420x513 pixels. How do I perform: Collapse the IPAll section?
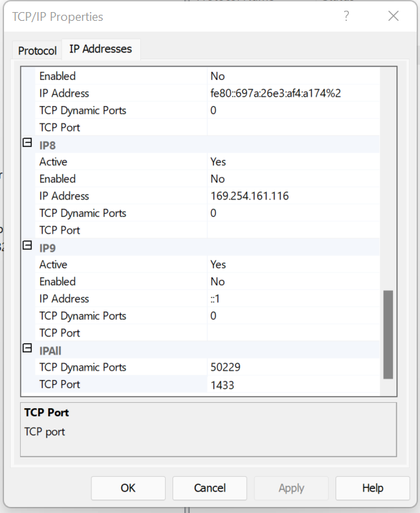[28, 348]
